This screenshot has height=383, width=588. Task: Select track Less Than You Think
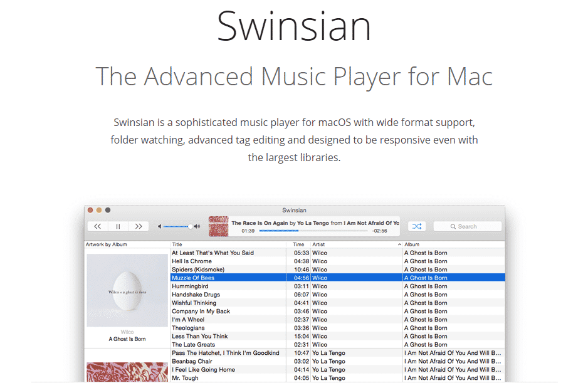337,336
